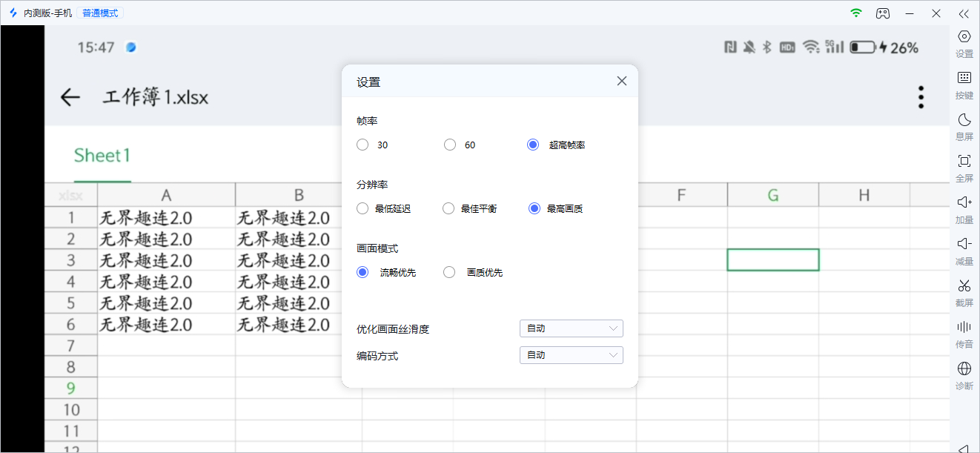
Task: Expand the 优化画面丝滑度 dropdown
Action: (x=571, y=328)
